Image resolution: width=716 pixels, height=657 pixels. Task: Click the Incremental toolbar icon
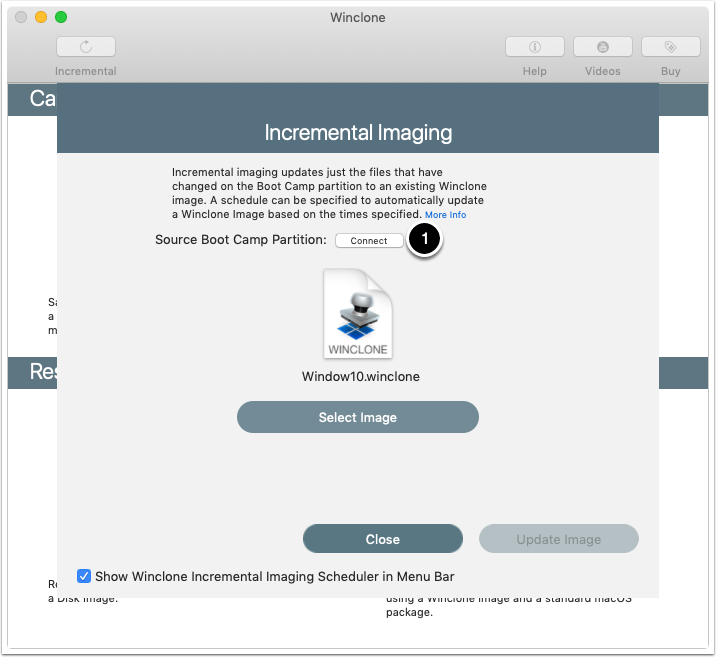click(x=86, y=47)
